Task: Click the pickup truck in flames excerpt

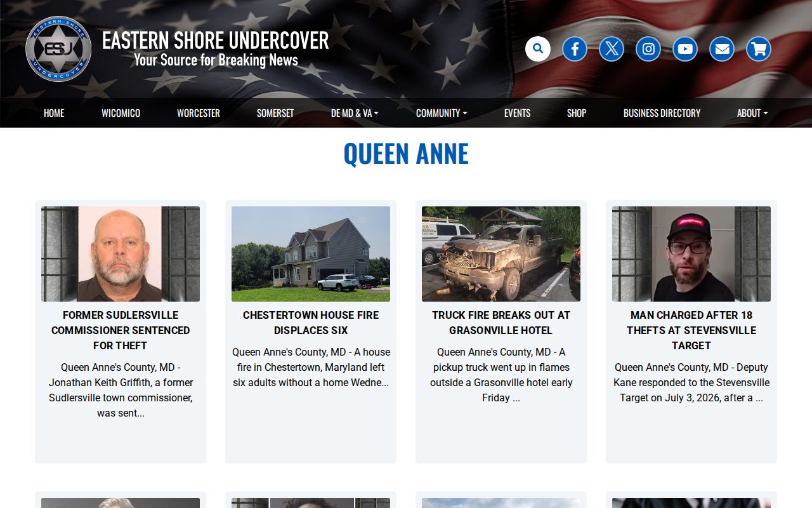Action: pyautogui.click(x=501, y=375)
